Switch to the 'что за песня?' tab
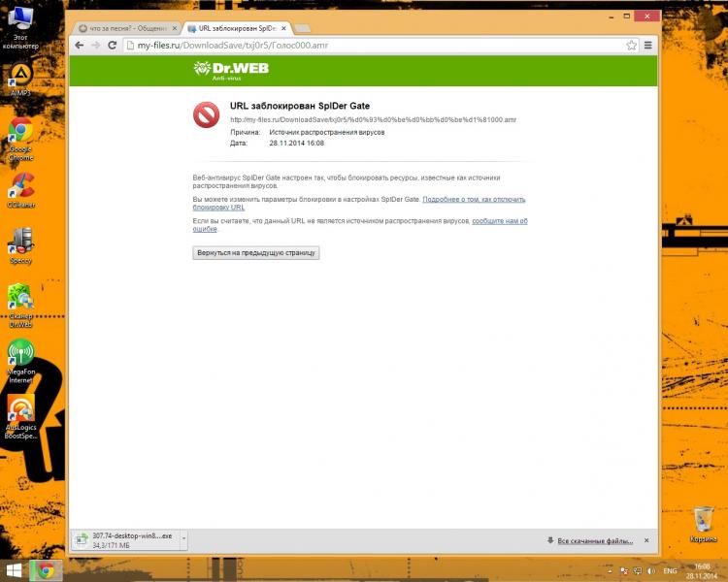The image size is (728, 582). 125,28
